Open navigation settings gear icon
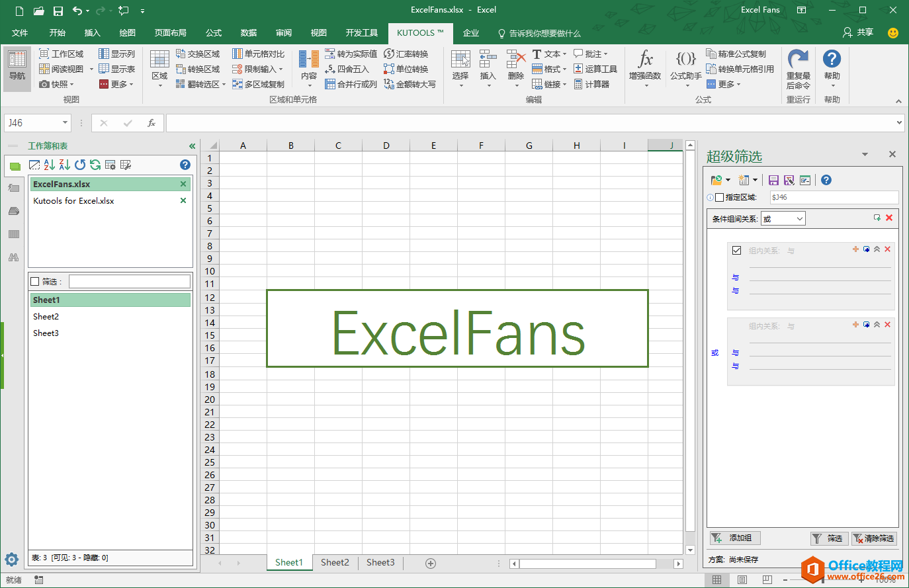 click(12, 560)
